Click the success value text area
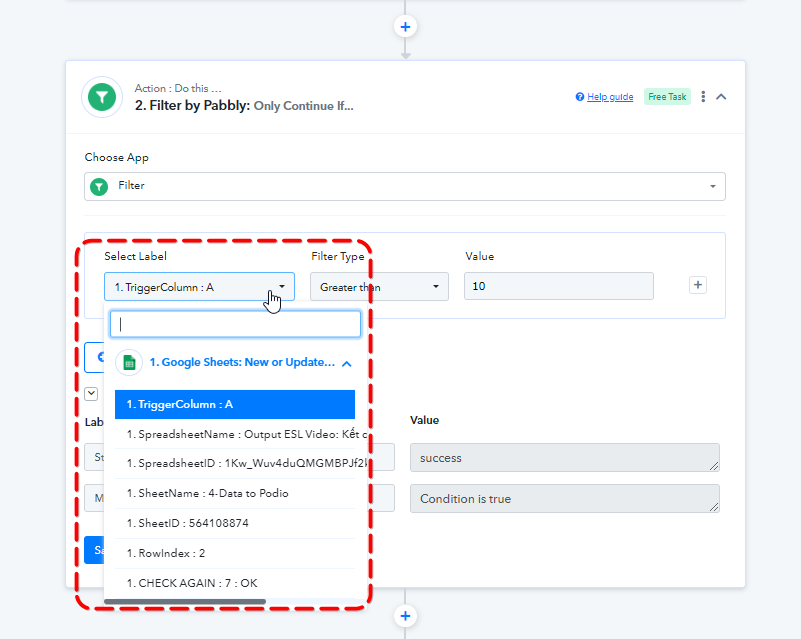 pyautogui.click(x=564, y=458)
